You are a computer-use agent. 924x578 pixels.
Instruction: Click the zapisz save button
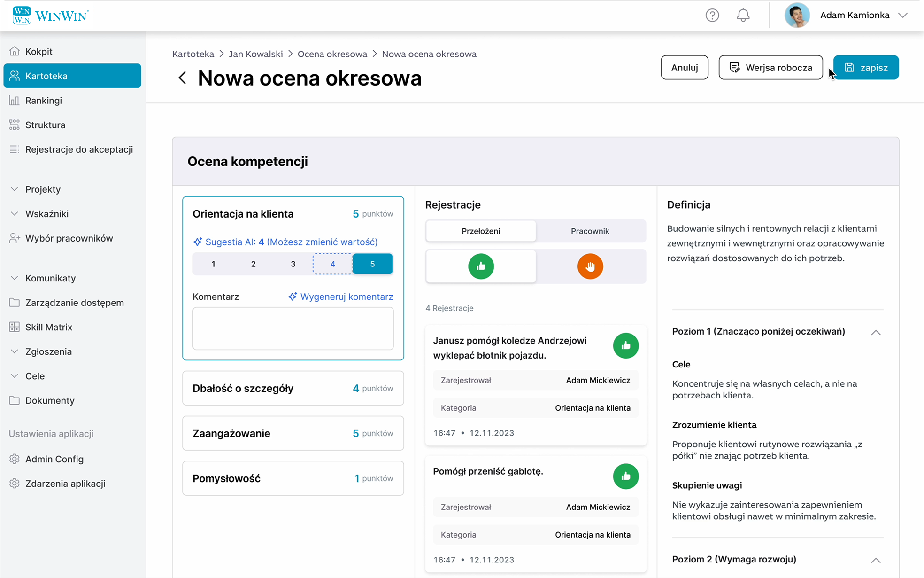[866, 68]
